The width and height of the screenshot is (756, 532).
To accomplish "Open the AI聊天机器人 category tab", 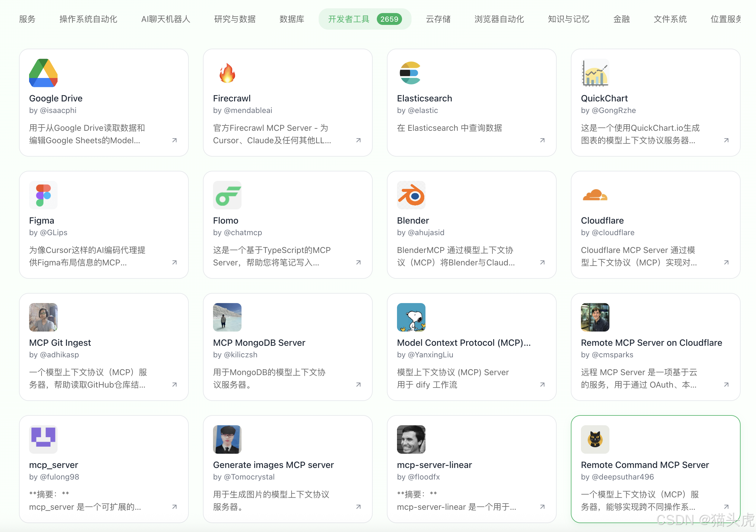I will click(x=166, y=19).
